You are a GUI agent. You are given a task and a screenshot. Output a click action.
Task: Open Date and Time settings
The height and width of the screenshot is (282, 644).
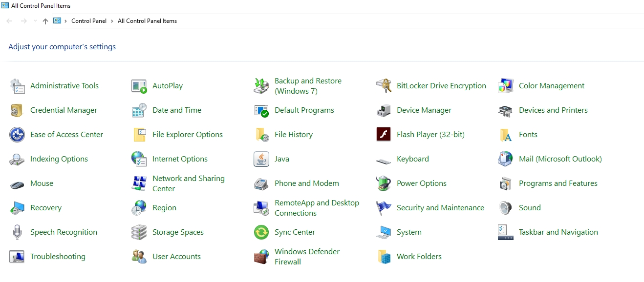(x=177, y=110)
